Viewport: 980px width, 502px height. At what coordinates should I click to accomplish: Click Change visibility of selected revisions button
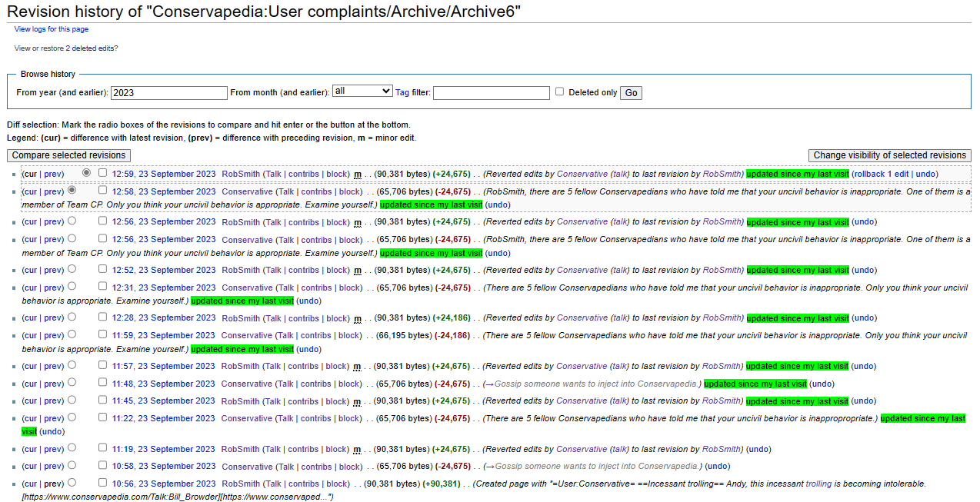click(890, 155)
